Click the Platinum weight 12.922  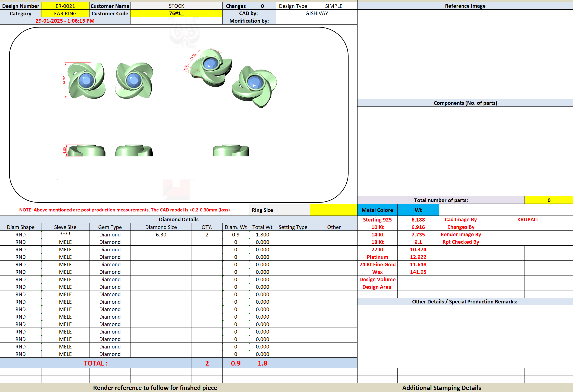click(418, 257)
